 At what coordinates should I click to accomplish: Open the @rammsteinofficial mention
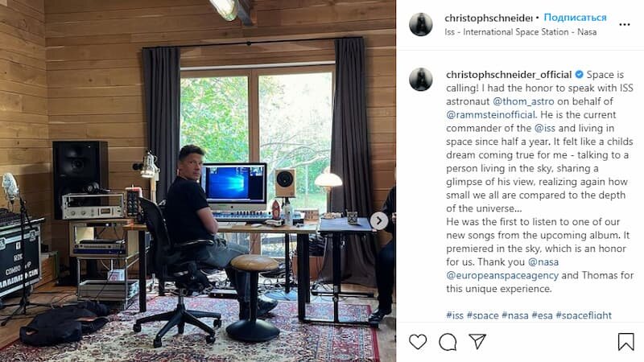point(491,115)
